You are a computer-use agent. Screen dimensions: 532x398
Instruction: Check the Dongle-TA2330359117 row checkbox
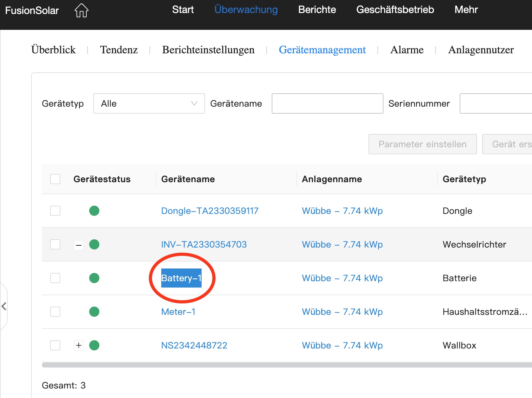tap(55, 211)
